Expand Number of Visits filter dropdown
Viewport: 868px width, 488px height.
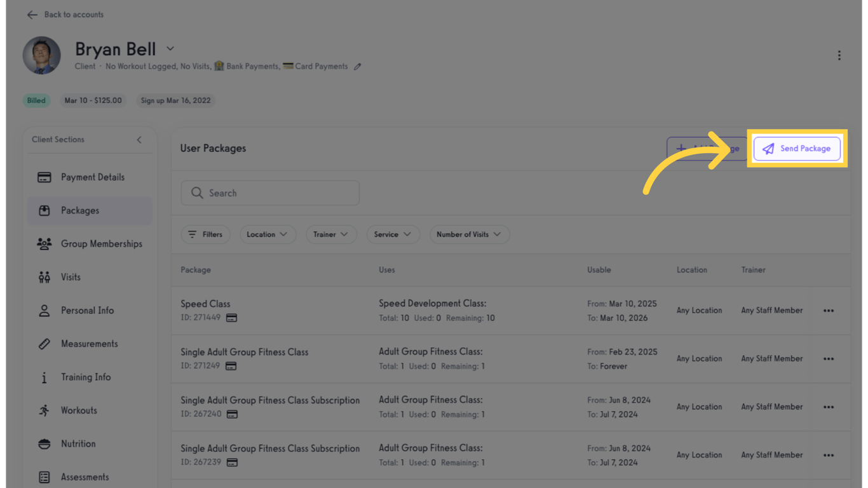[x=469, y=234]
